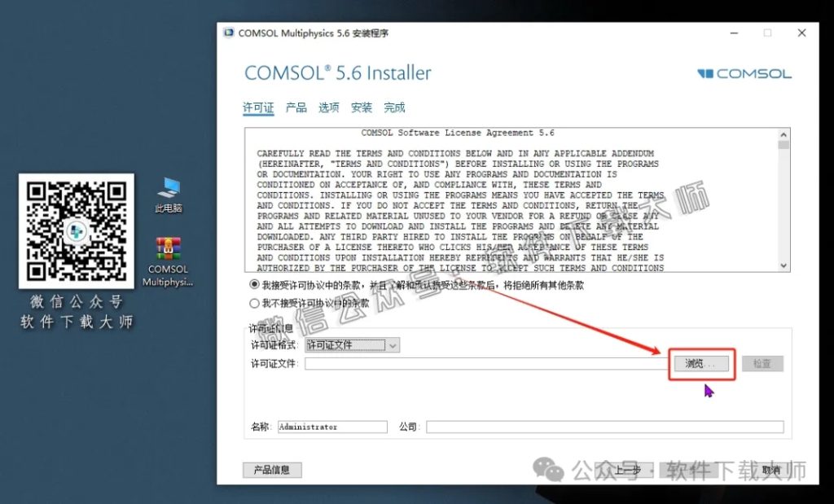Switch to the 选项 tab
834x504 pixels.
(328, 107)
